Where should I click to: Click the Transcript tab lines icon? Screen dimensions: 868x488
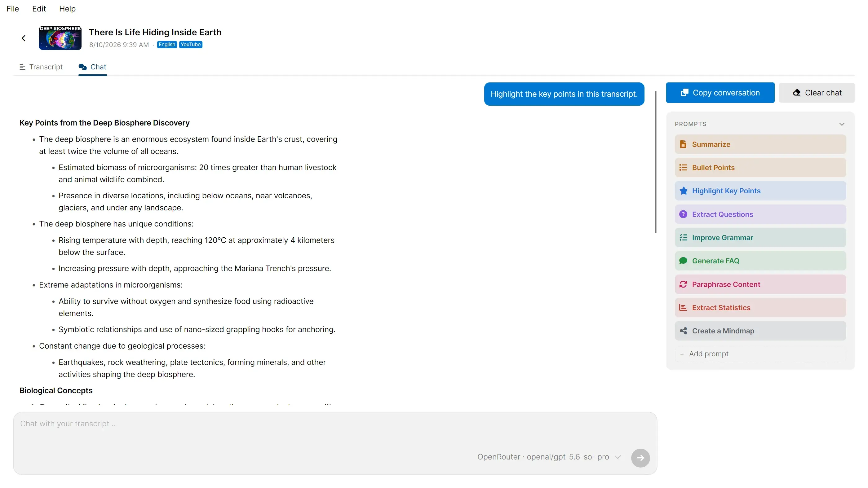point(22,67)
